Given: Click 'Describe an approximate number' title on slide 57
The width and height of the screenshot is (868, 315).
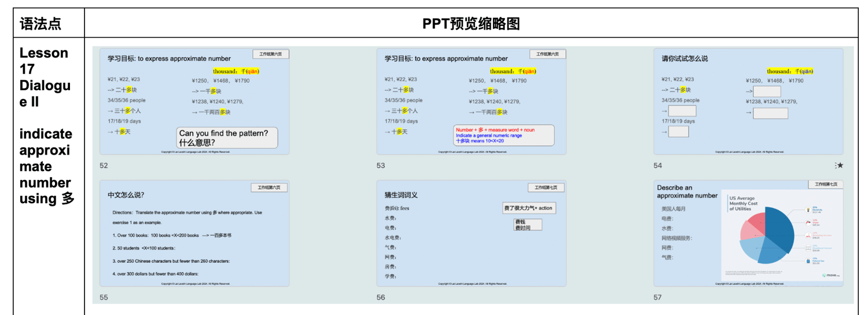Looking at the screenshot, I should tap(687, 192).
